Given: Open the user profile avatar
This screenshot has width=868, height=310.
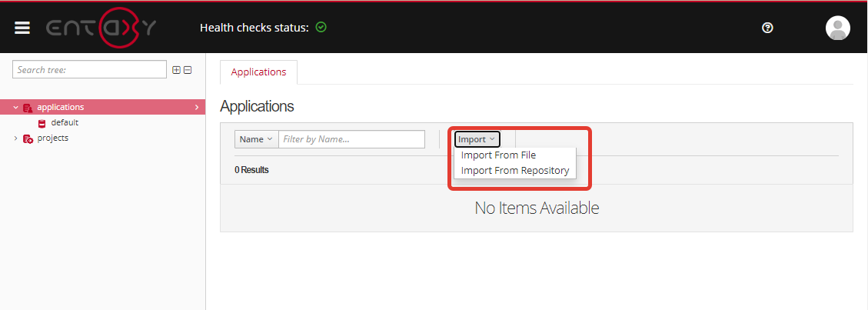Looking at the screenshot, I should click(x=837, y=28).
